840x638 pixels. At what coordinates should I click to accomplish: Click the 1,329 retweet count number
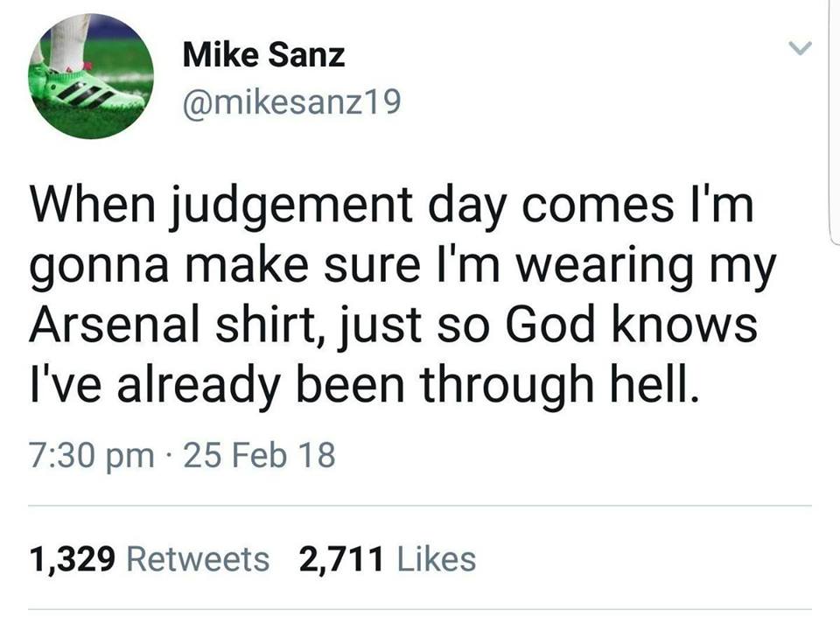point(73,560)
